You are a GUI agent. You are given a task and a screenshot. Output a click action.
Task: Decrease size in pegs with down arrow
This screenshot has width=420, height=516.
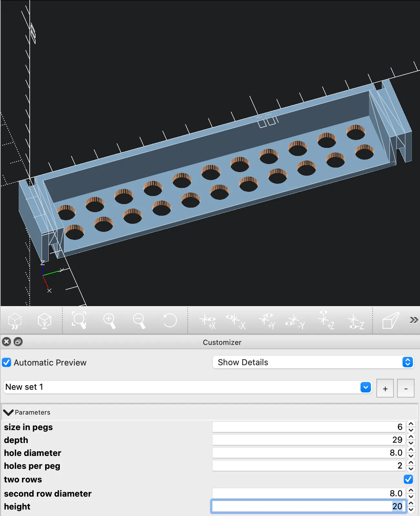[411, 430]
